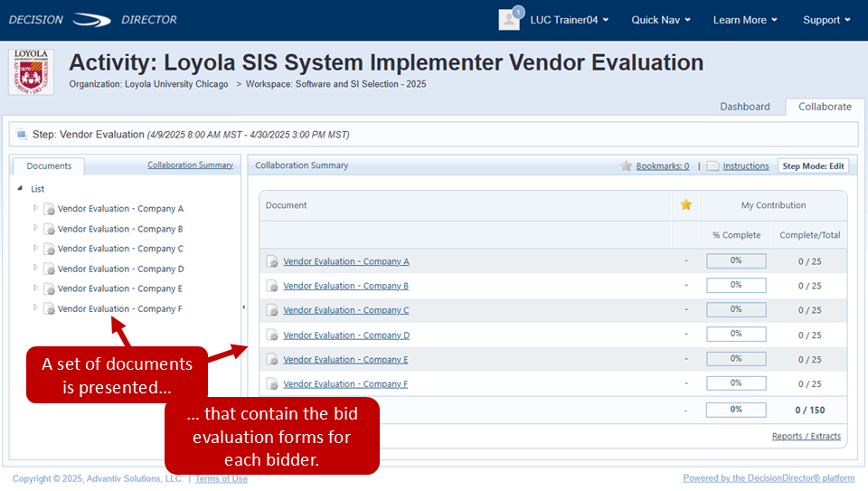Open Vendor Evaluation - Company F table link
The image size is (868, 491).
click(345, 383)
